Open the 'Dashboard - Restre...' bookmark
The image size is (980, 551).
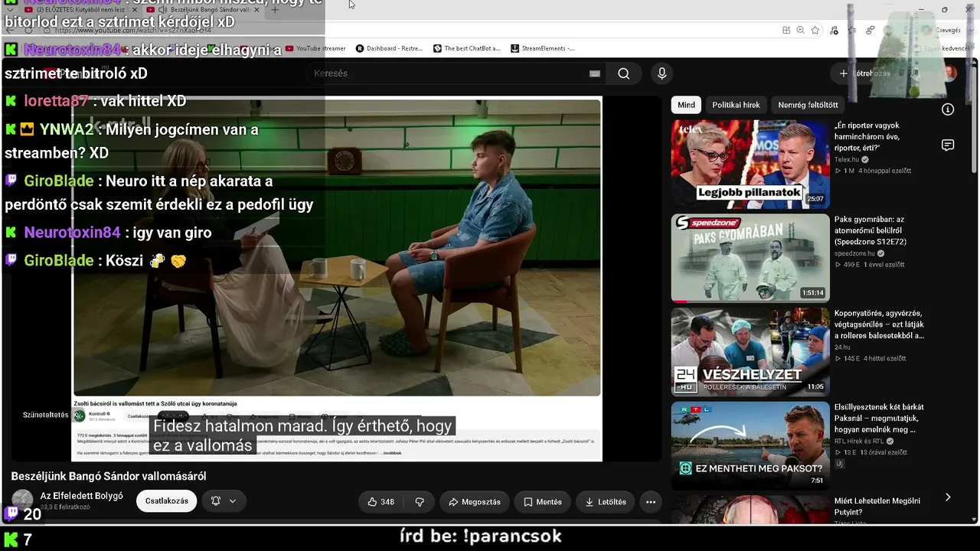(x=389, y=48)
